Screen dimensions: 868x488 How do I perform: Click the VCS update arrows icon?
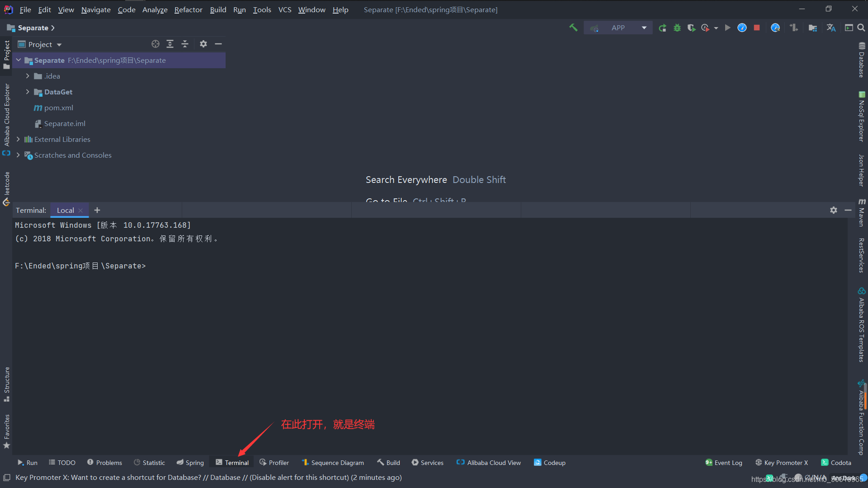coord(794,28)
